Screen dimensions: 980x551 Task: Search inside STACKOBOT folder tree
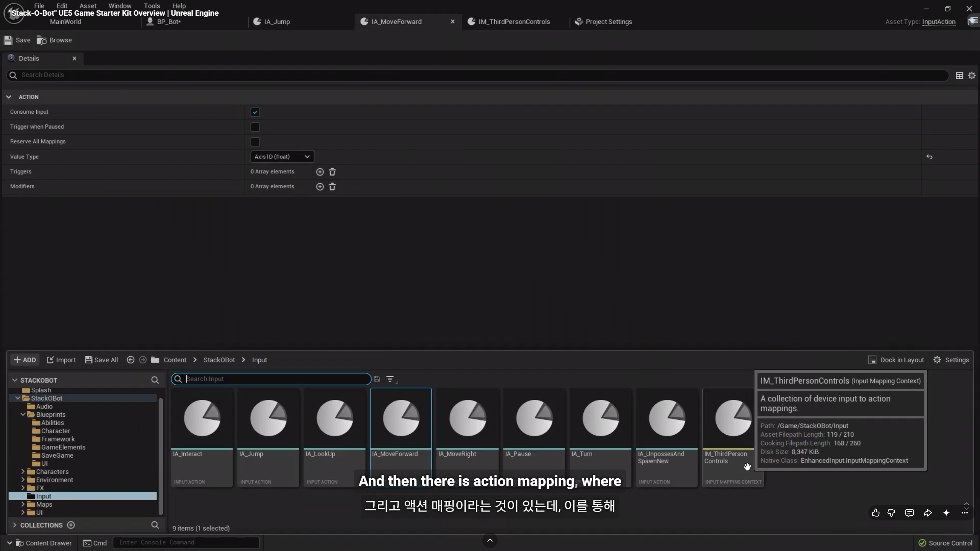click(155, 380)
